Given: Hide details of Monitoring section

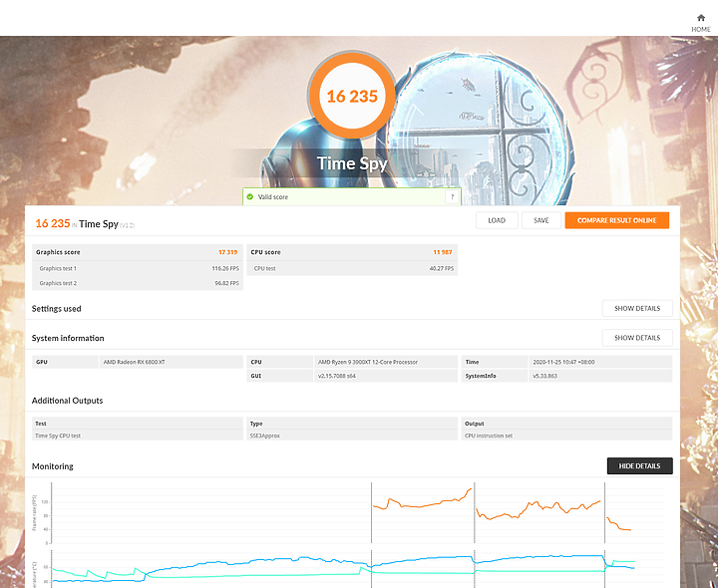Looking at the screenshot, I should coord(639,465).
